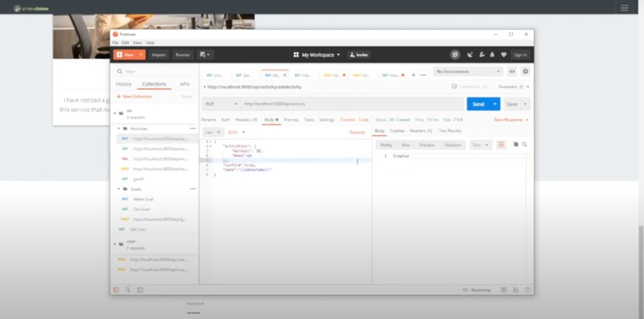Click the Import button
Image resolution: width=644 pixels, height=319 pixels.
pos(159,54)
